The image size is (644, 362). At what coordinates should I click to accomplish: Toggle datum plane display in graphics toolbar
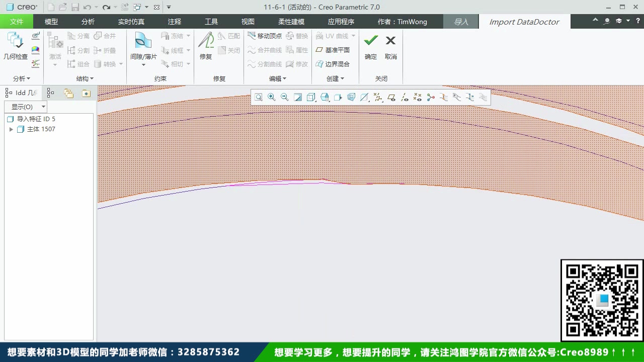coord(391,97)
